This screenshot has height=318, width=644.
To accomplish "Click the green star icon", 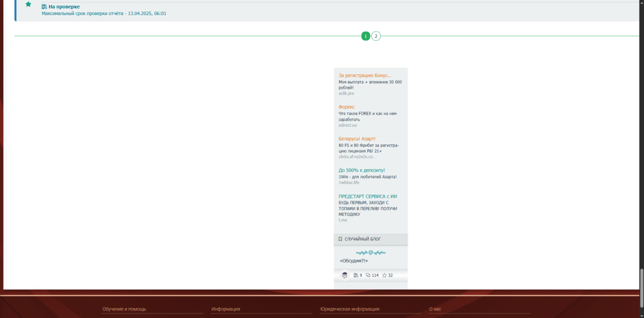I will click(x=28, y=5).
